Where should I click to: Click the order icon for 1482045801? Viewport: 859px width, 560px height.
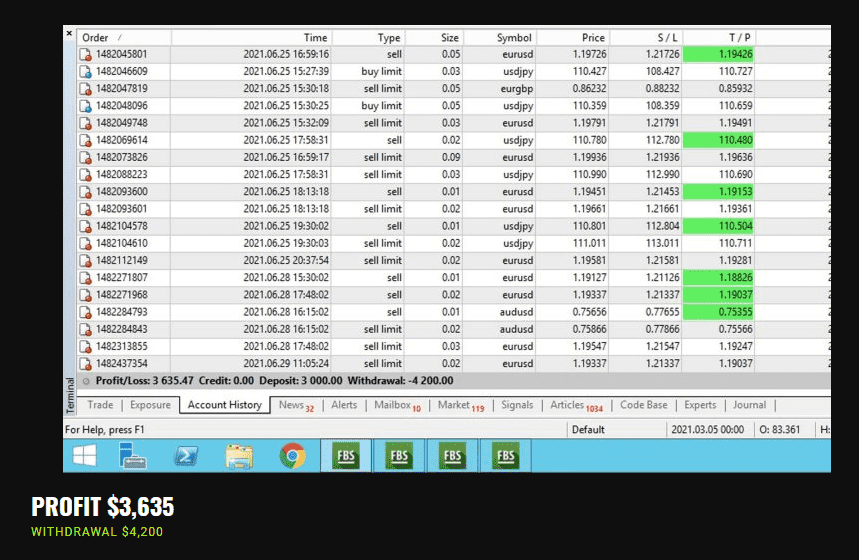tap(85, 54)
